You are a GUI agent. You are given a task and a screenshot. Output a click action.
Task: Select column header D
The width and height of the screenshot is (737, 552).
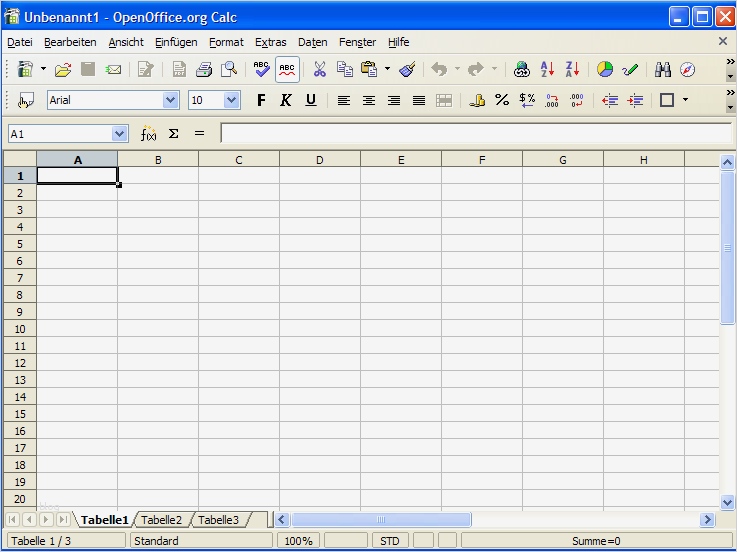pos(320,160)
